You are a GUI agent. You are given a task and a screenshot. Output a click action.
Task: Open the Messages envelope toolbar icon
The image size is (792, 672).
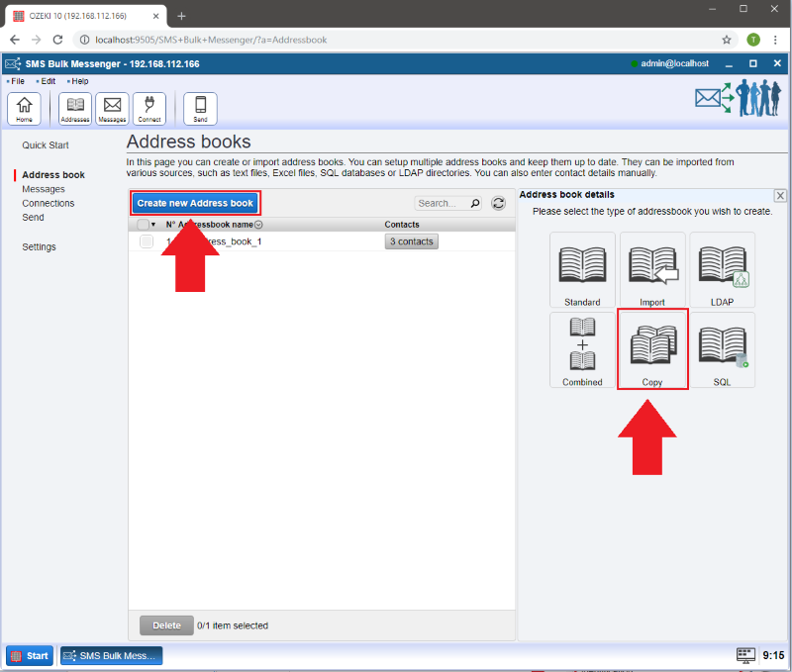tap(112, 107)
